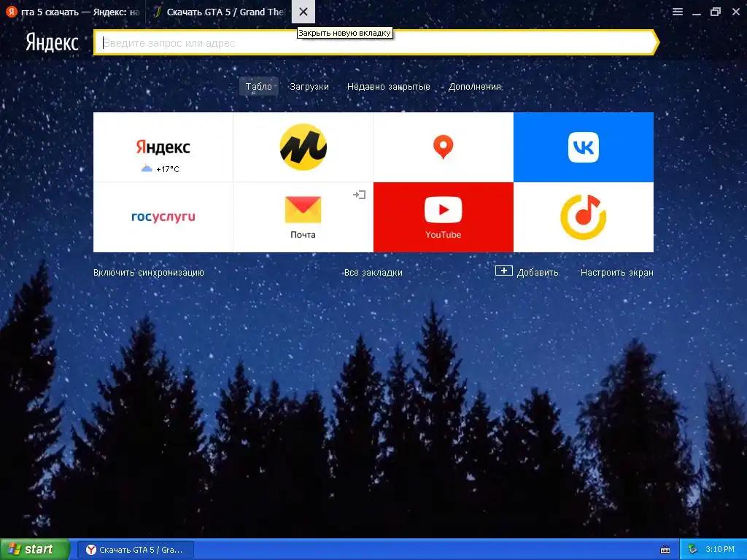Open Все закладки link
Viewport: 747px width, 560px height.
[x=373, y=273]
